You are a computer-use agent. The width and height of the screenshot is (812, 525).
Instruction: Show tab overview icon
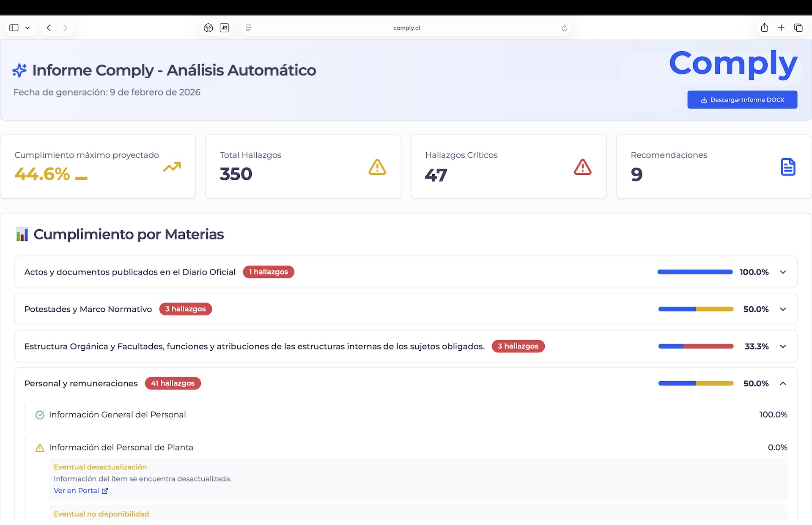pyautogui.click(x=798, y=28)
